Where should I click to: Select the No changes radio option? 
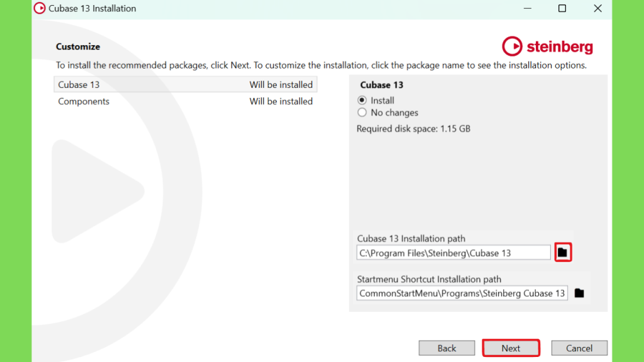point(362,112)
